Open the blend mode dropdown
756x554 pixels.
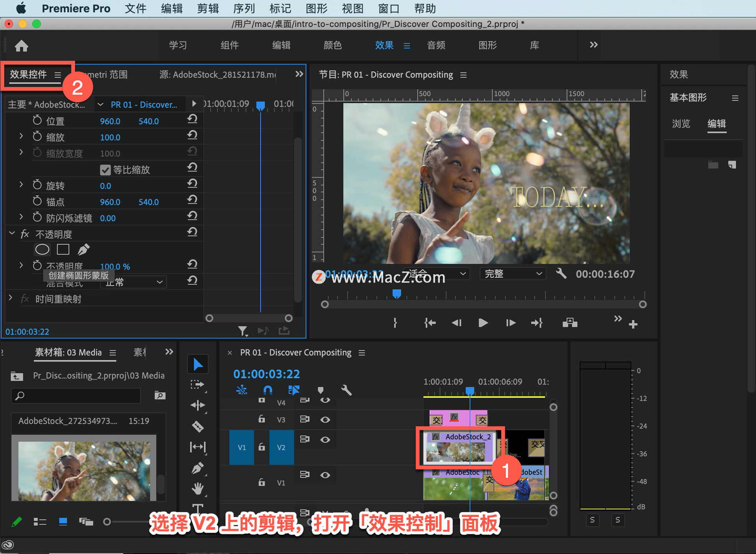pos(133,282)
